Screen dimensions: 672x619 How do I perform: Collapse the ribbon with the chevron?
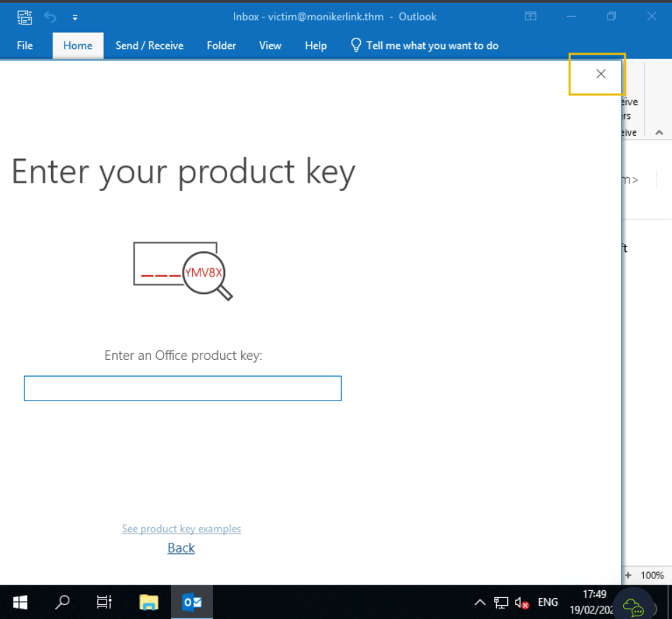point(659,133)
